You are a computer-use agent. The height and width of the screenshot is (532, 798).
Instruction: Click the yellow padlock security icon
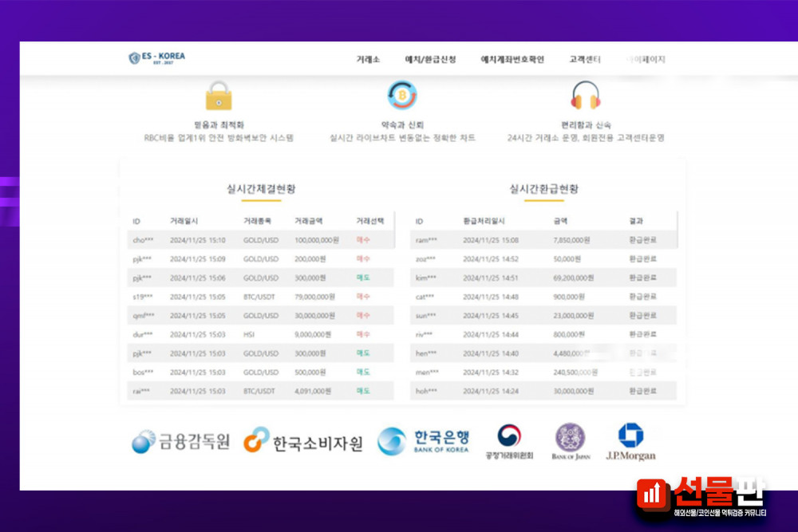click(x=218, y=97)
